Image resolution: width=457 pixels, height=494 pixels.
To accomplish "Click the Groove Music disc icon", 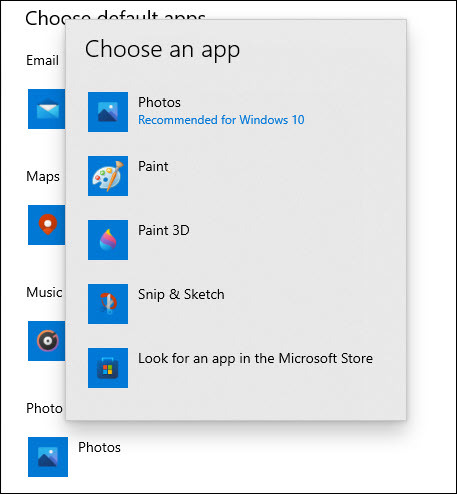I will pyautogui.click(x=47, y=341).
